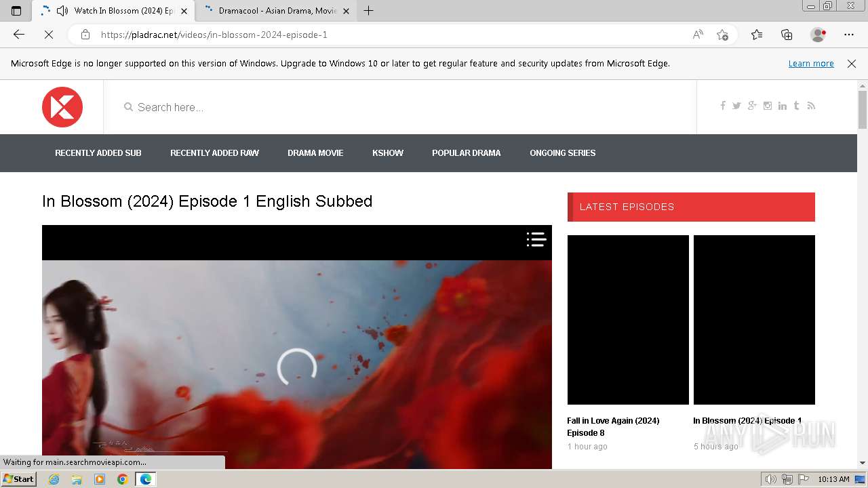Click the taskbar clock
Image resolution: width=868 pixels, height=488 pixels.
click(x=833, y=479)
